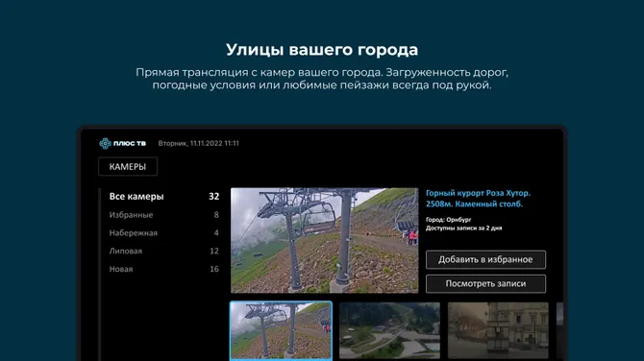Select the city building camera thumbnail
644x361 pixels.
(498, 330)
